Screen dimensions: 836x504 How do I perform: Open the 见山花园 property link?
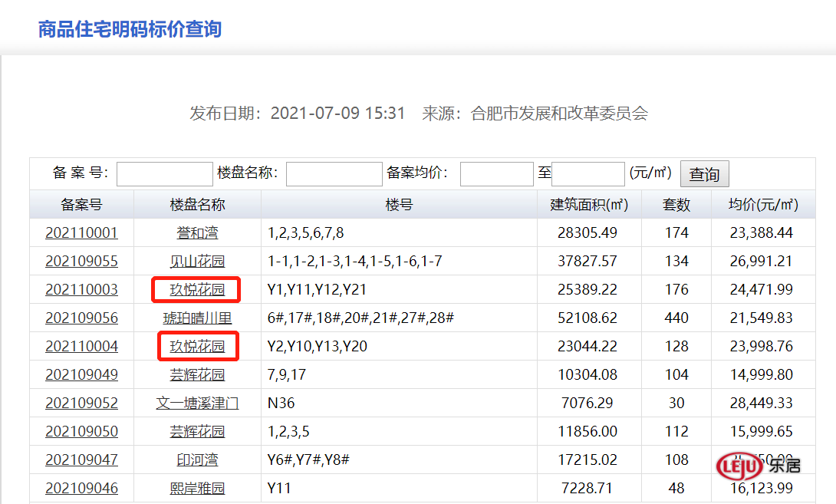197,262
